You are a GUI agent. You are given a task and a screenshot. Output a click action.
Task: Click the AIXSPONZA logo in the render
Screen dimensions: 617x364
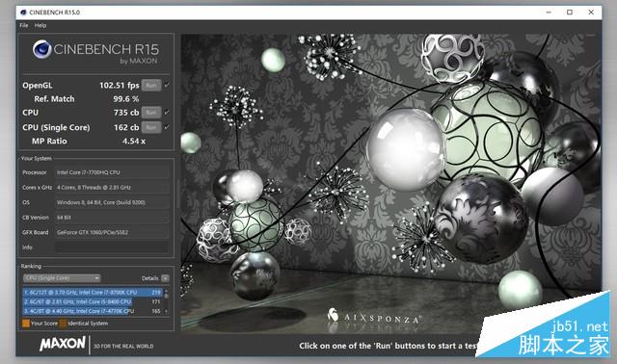(375, 317)
